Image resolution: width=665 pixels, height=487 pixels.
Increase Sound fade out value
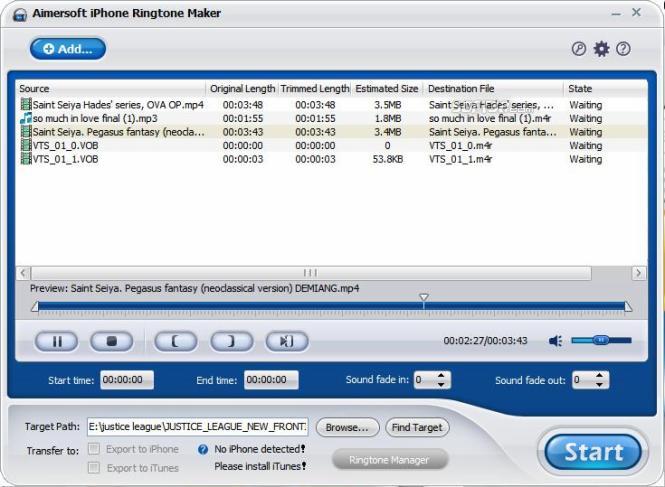point(599,375)
